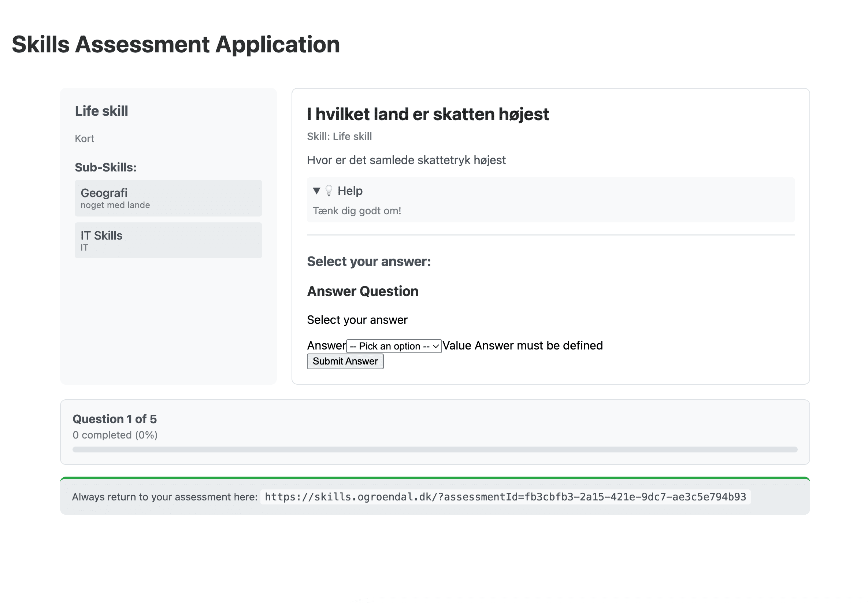Click the 'Question 1 of 5' progress label
868x603 pixels.
pyautogui.click(x=114, y=419)
